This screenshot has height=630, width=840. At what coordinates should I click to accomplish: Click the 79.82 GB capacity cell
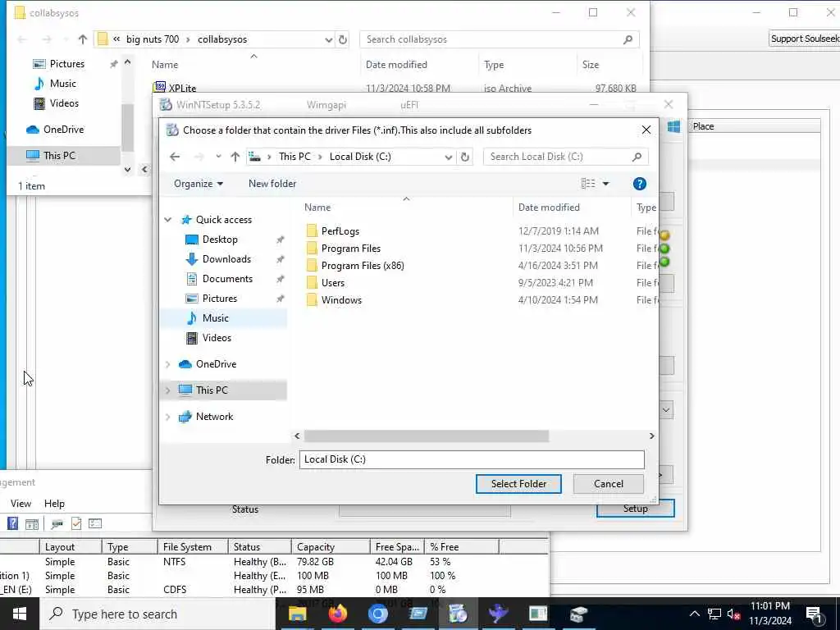(x=315, y=562)
